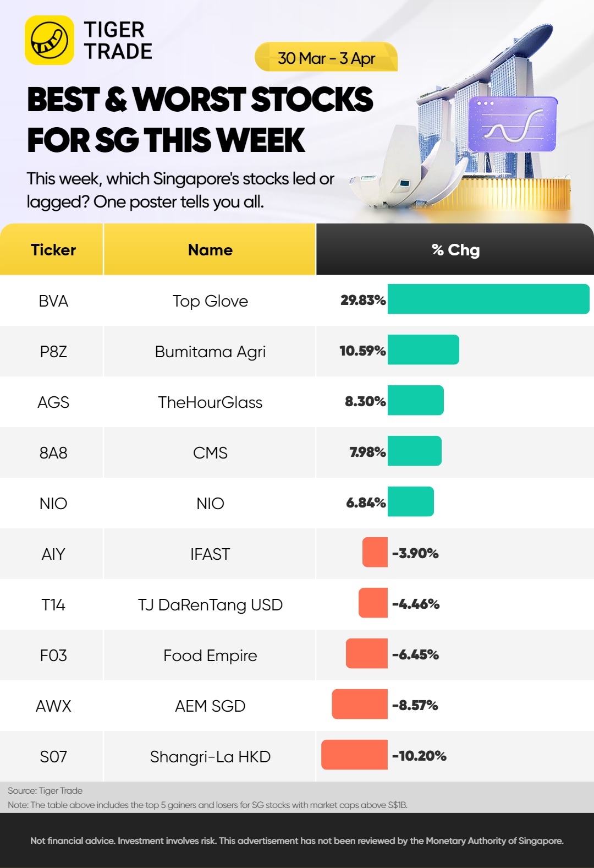The height and width of the screenshot is (868, 594).
Task: Click the BVA ticker cell
Action: tap(53, 301)
